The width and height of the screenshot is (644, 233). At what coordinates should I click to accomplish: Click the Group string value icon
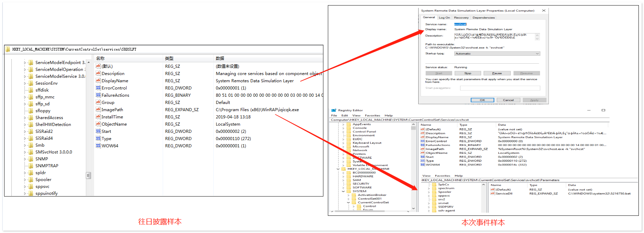coord(98,102)
